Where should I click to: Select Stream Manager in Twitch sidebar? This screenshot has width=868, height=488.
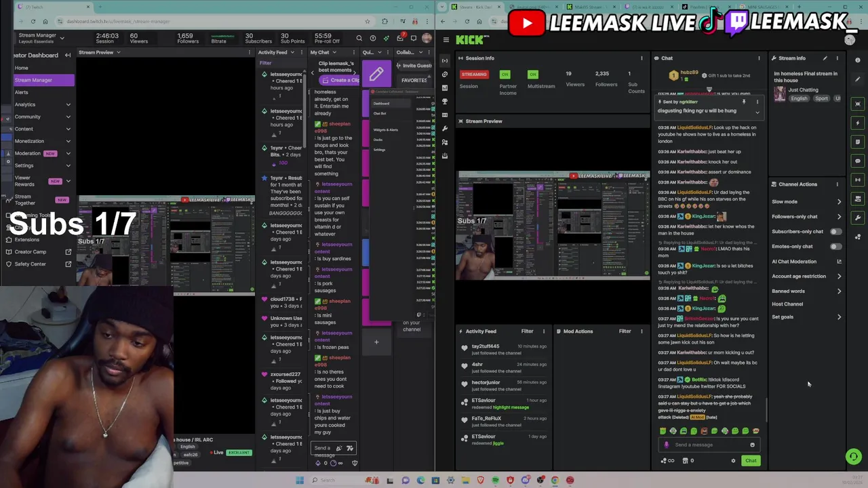(x=44, y=80)
